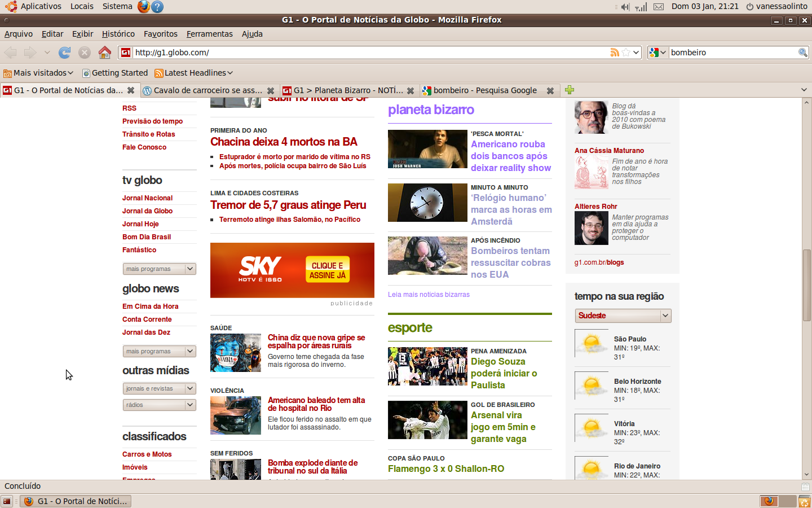This screenshot has height=508, width=812.
Task: Click Previsão do tempo link
Action: (x=152, y=121)
